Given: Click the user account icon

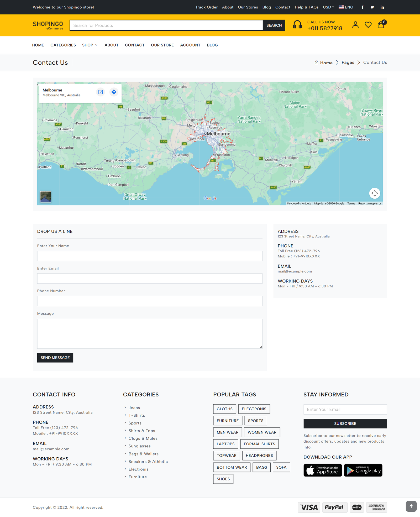Looking at the screenshot, I should pyautogui.click(x=355, y=25).
